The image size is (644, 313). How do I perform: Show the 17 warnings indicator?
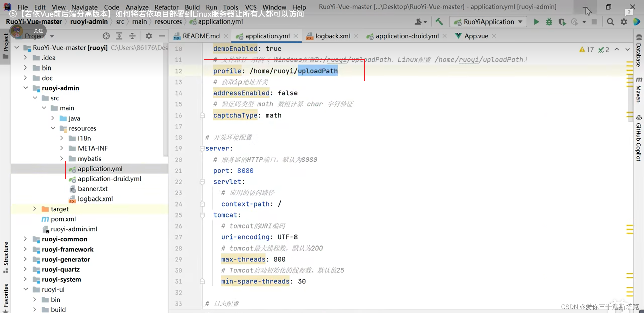point(586,50)
